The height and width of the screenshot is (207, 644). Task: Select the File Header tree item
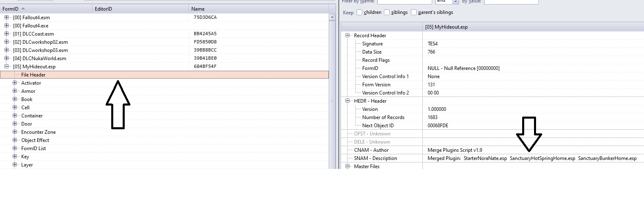(x=34, y=75)
